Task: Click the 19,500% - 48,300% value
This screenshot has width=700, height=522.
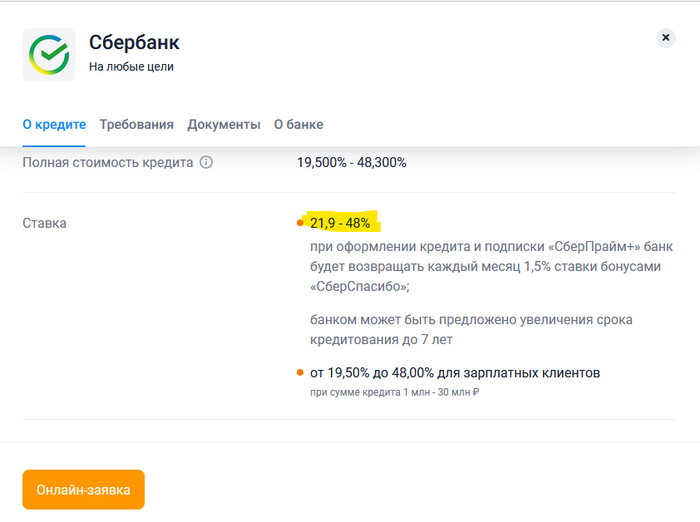Action: click(351, 162)
